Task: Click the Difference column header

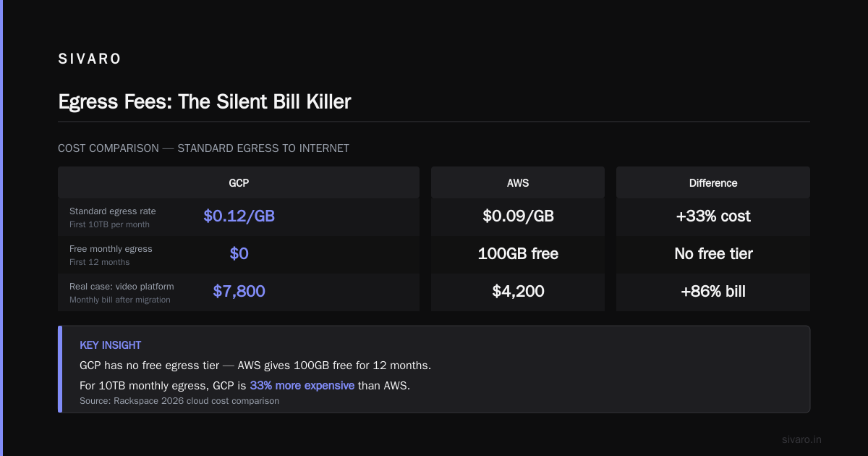Action: (x=713, y=183)
